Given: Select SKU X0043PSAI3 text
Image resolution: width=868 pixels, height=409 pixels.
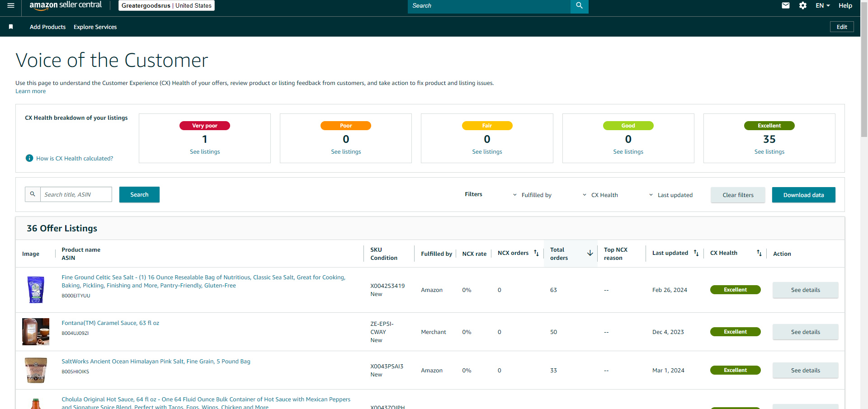Looking at the screenshot, I should pyautogui.click(x=387, y=367).
